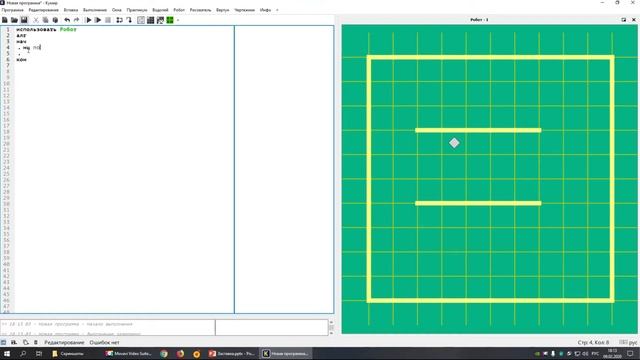The height and width of the screenshot is (360, 640).
Task: Open Windows Task View
Action: pyautogui.click(x=39, y=353)
